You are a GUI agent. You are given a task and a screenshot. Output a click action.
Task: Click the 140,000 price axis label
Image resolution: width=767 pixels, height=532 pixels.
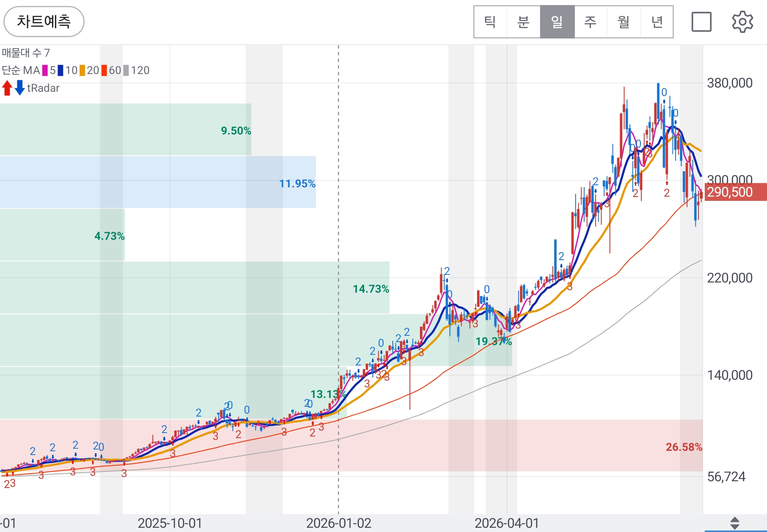pyautogui.click(x=730, y=375)
